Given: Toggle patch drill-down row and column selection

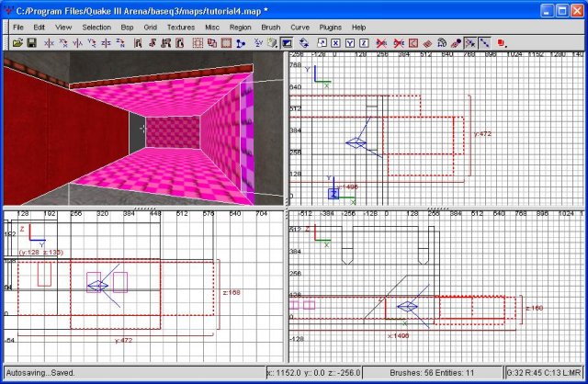Looking at the screenshot, I should point(484,43).
